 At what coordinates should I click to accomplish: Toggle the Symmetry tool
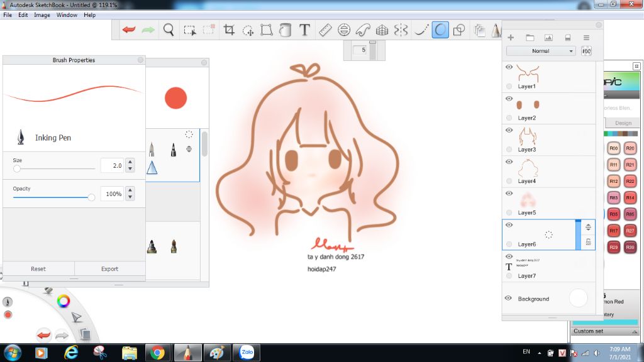[x=401, y=30]
